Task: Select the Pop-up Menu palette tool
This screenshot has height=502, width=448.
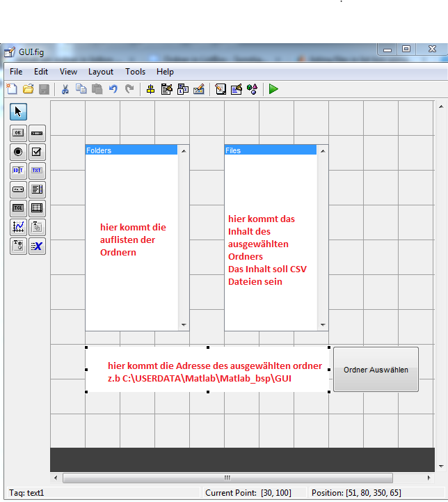Action: tap(18, 189)
